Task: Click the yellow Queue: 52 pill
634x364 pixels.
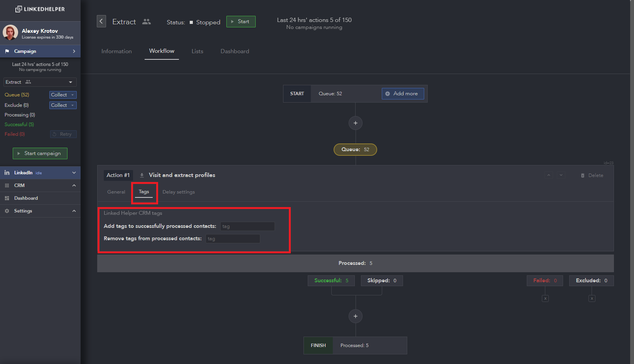Action: pos(355,150)
